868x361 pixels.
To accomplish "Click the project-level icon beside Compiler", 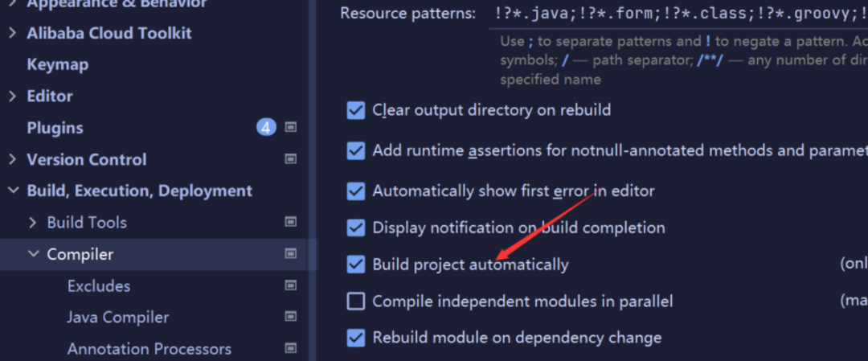I will tap(291, 254).
